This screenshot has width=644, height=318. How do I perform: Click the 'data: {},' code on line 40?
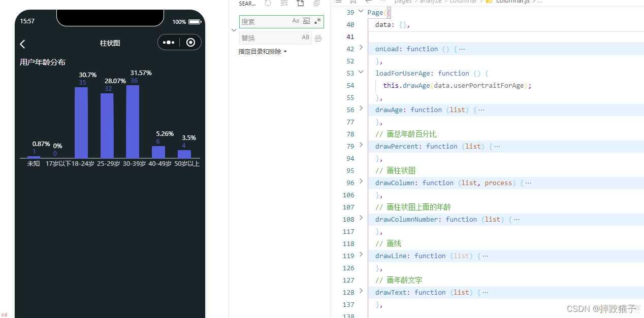point(393,25)
